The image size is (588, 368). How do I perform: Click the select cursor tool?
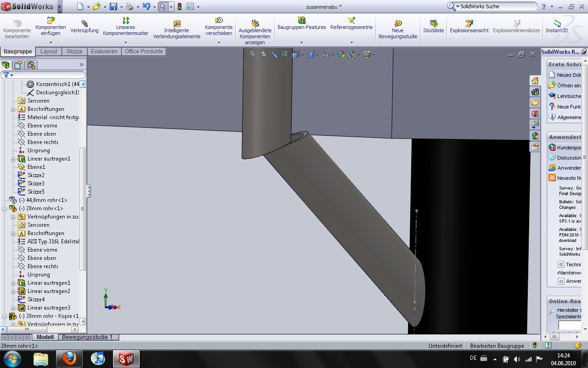point(163,6)
